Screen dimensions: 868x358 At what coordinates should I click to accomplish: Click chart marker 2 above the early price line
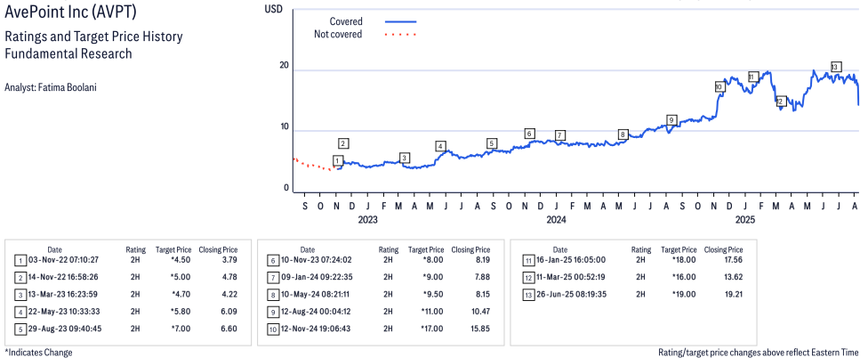343,143
